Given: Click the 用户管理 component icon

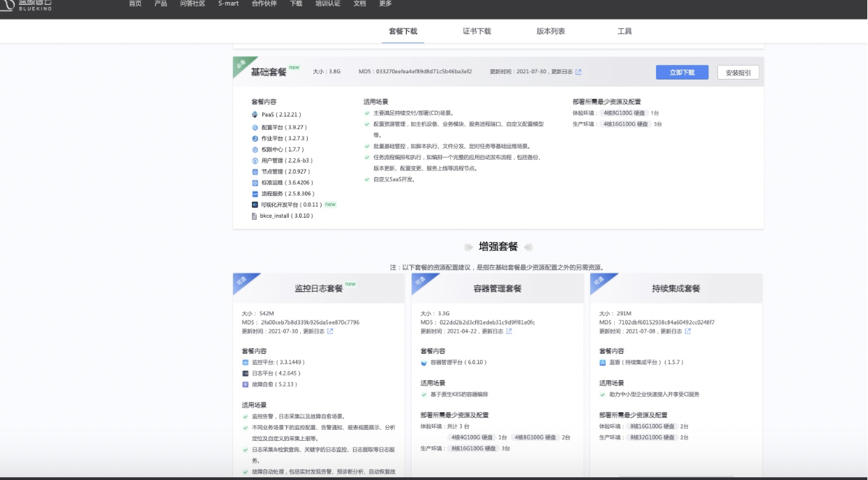Looking at the screenshot, I should click(255, 160).
